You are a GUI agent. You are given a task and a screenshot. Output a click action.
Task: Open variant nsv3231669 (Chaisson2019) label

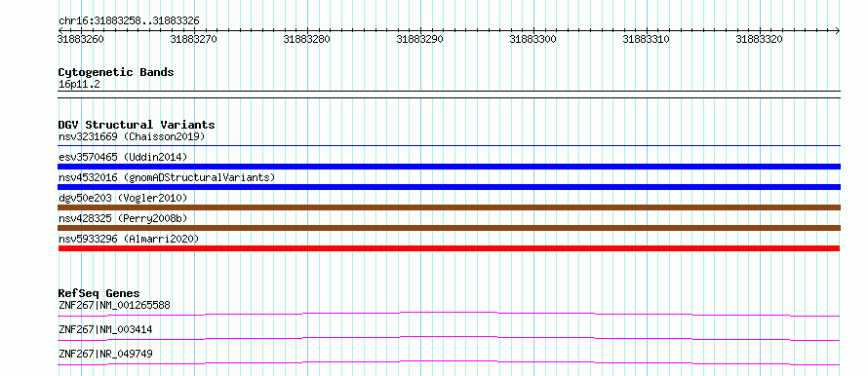(x=132, y=136)
